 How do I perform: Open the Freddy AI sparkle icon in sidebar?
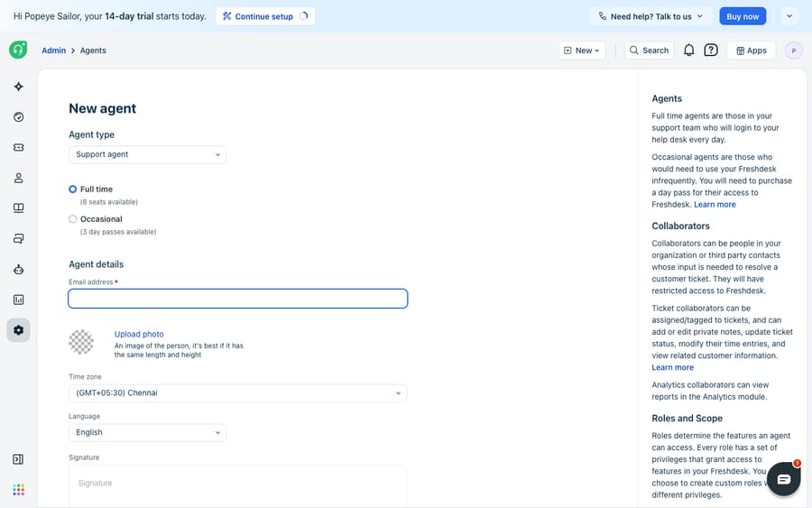(x=19, y=87)
